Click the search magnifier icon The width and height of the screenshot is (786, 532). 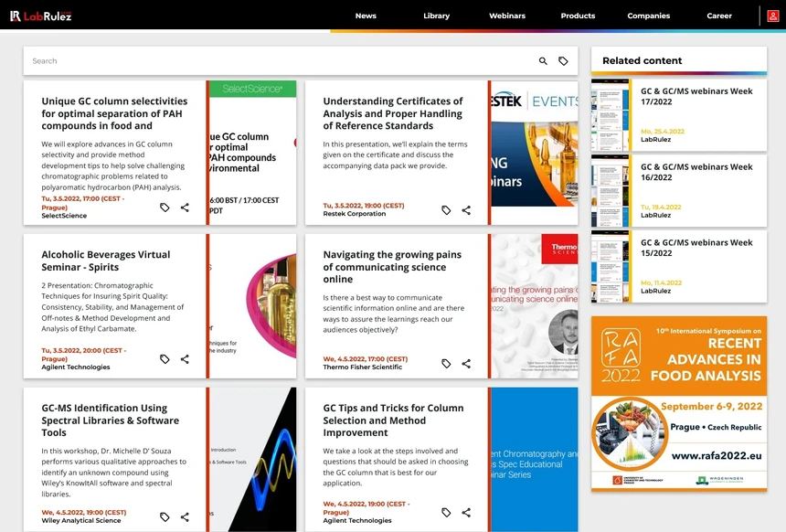pyautogui.click(x=543, y=61)
